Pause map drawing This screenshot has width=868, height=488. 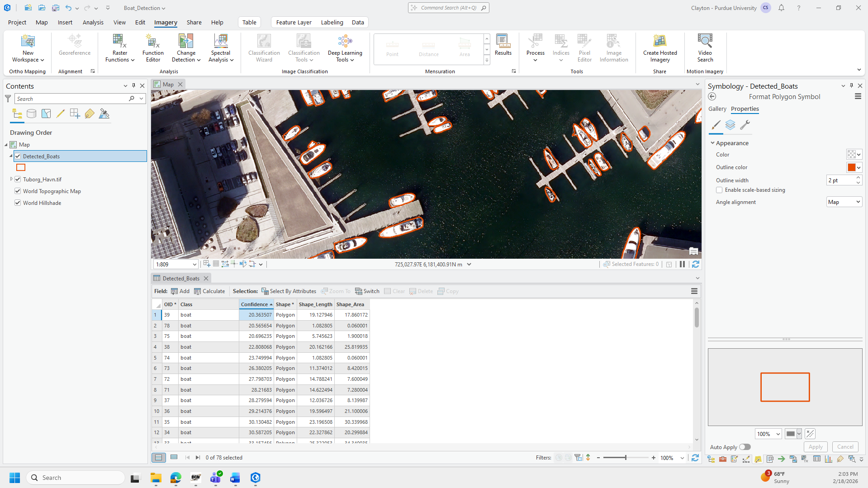[682, 265]
